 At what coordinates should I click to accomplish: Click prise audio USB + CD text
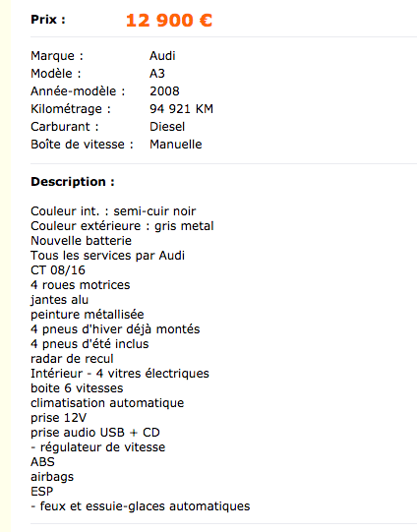[x=95, y=433]
